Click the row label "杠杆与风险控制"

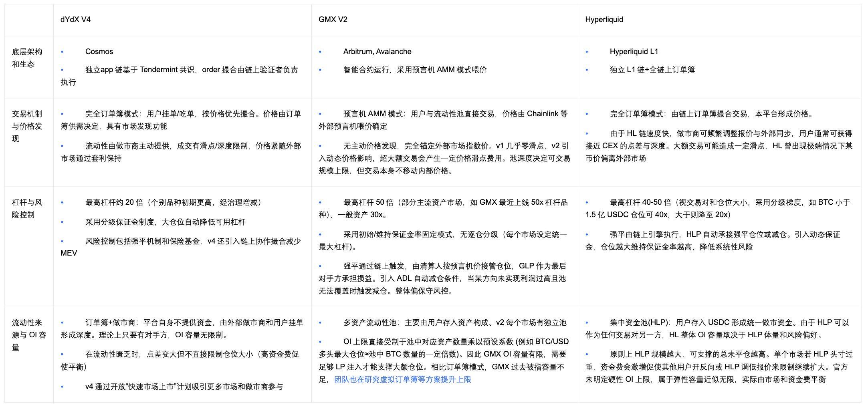click(x=27, y=208)
